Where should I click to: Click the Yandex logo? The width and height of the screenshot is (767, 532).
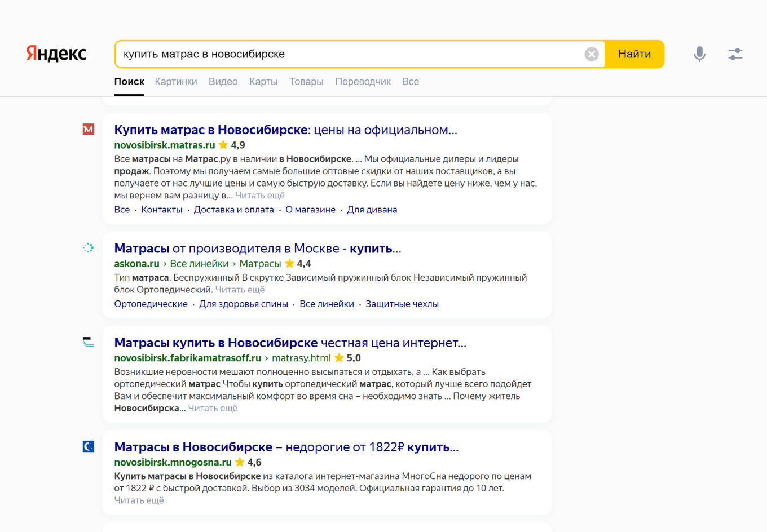point(56,54)
